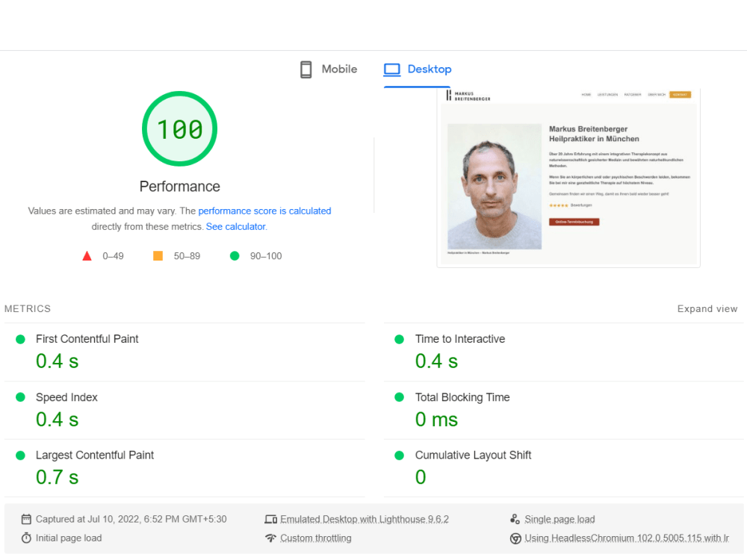
Task: Click the green circle 90–100 legend icon
Action: click(x=235, y=256)
